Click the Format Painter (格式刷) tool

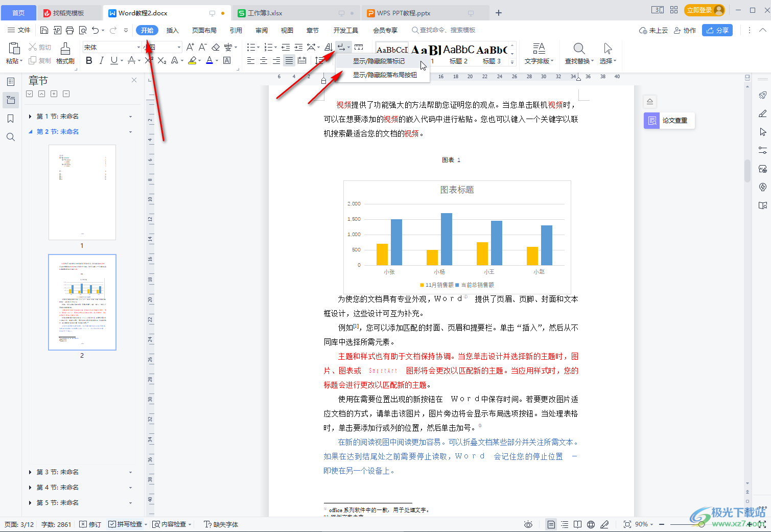point(65,53)
